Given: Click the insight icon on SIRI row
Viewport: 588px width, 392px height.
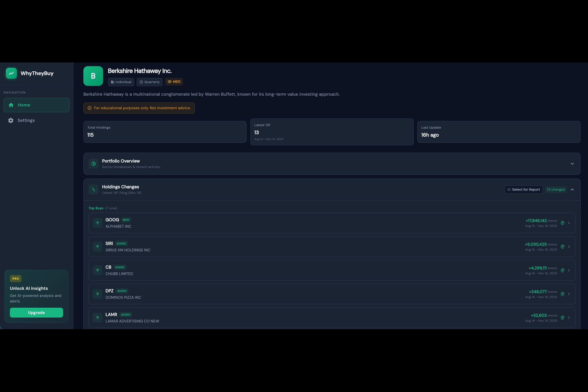Looking at the screenshot, I should pyautogui.click(x=562, y=247).
